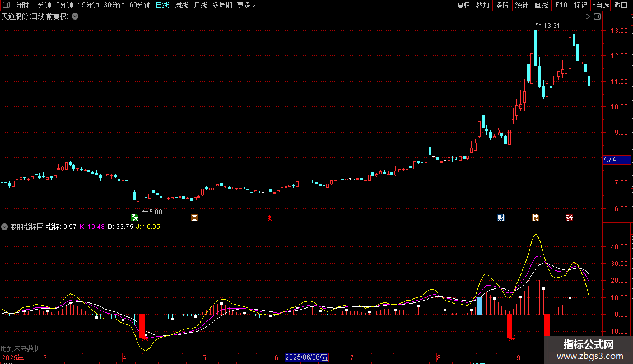
Task: Click the 返回 back button
Action: [621, 5]
